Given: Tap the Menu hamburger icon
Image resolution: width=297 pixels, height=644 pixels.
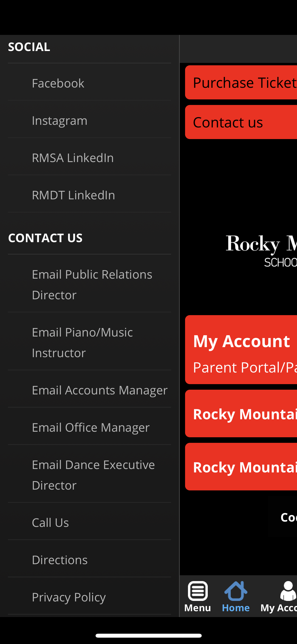Looking at the screenshot, I should click(198, 591).
